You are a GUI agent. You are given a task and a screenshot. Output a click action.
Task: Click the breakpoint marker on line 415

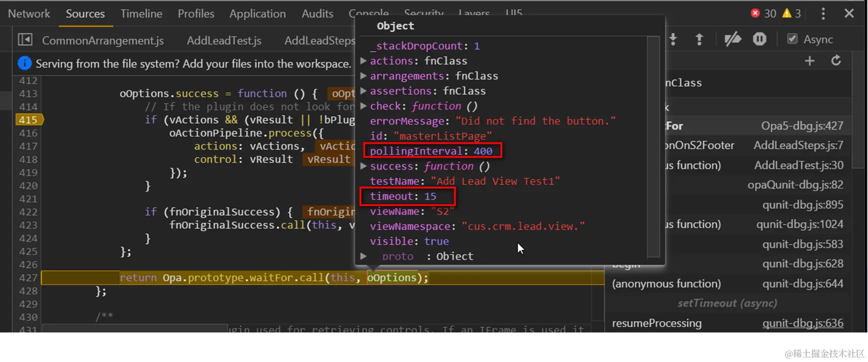[x=29, y=120]
